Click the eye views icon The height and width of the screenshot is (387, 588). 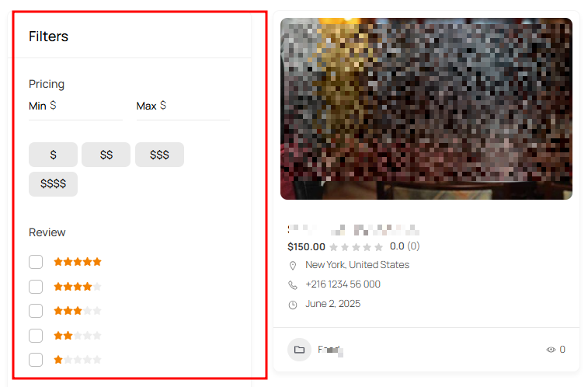pyautogui.click(x=551, y=350)
